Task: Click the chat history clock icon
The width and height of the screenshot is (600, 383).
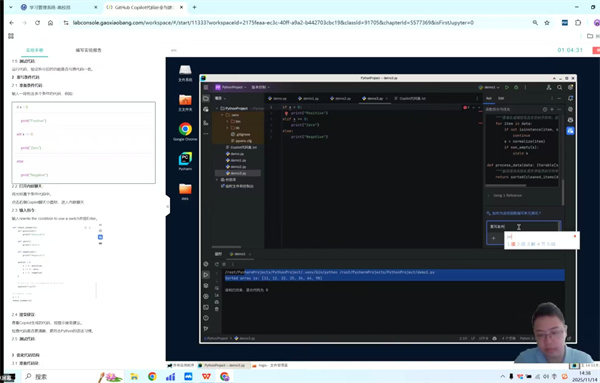Action: click(545, 109)
